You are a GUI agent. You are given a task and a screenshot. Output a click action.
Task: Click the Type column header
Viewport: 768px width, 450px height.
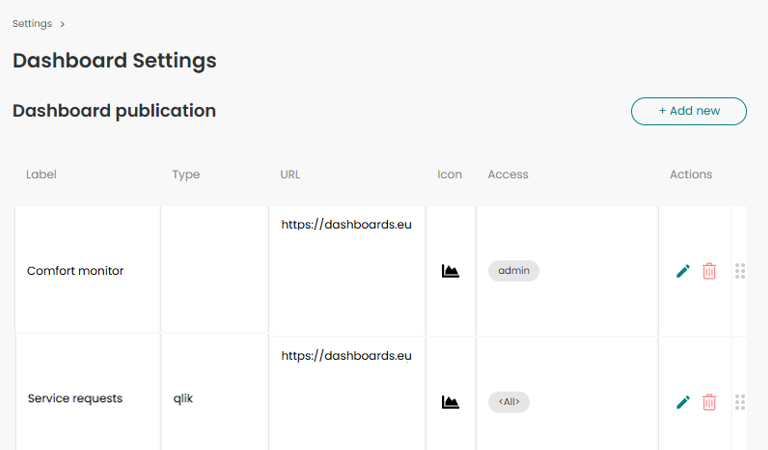tap(186, 175)
